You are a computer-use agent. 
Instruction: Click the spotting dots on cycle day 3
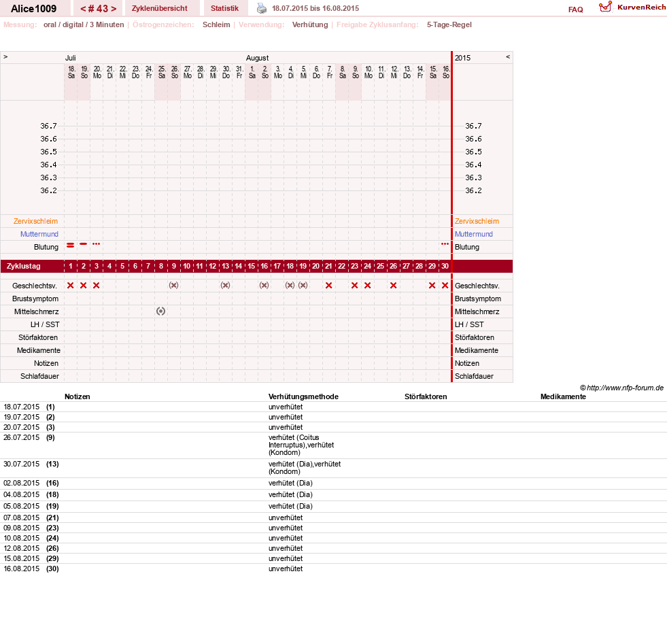96,243
